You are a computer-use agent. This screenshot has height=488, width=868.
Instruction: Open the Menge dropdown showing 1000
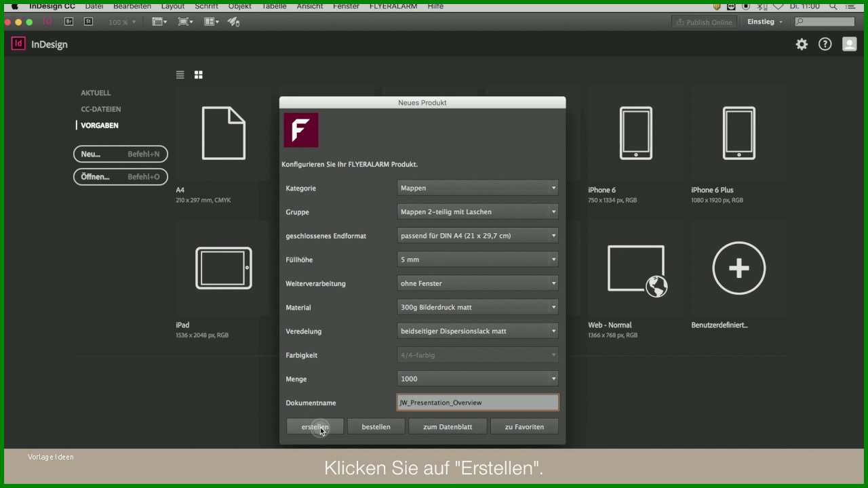click(x=477, y=379)
